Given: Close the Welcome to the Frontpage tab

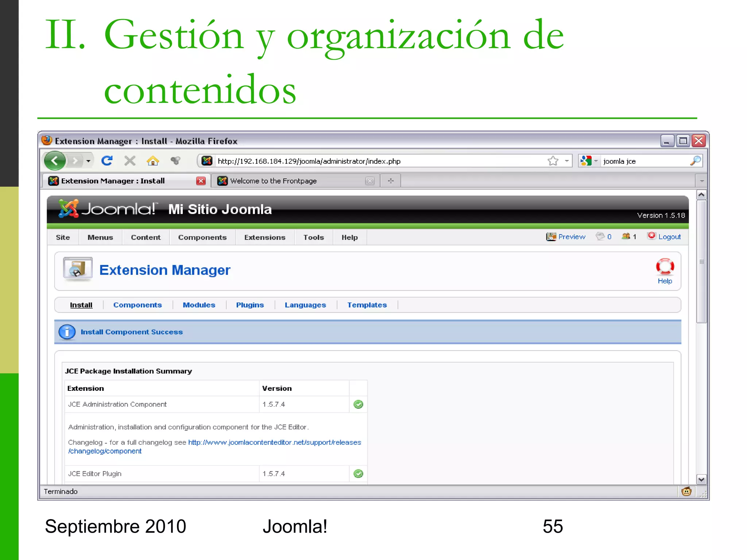Looking at the screenshot, I should (370, 181).
